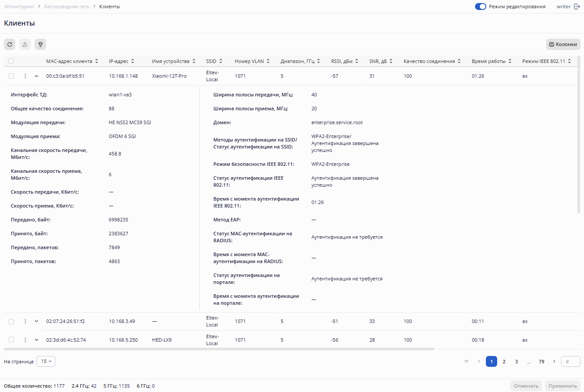This screenshot has height=392, width=584.
Task: Open row menu for 02:07:24:26:51:f2
Action: point(25,322)
